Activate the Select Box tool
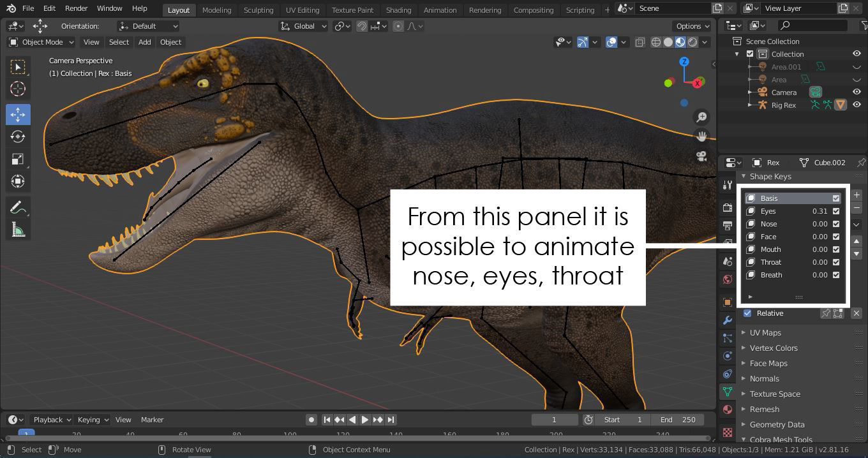The image size is (868, 458). [x=18, y=66]
